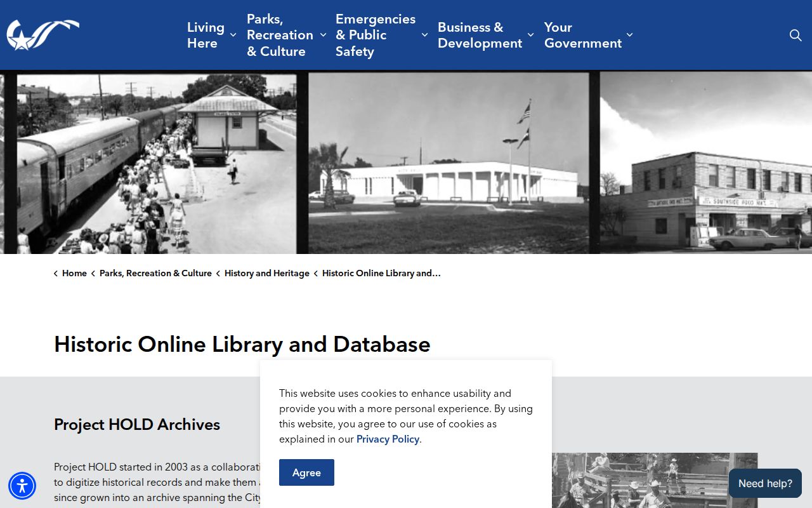Click Agree on cookie notice
Viewport: 812px width, 508px height.
306,472
